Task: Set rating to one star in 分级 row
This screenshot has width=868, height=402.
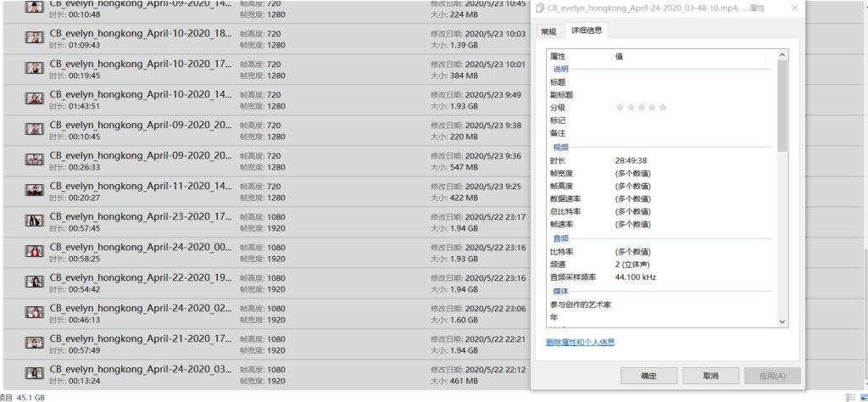Action: click(620, 108)
